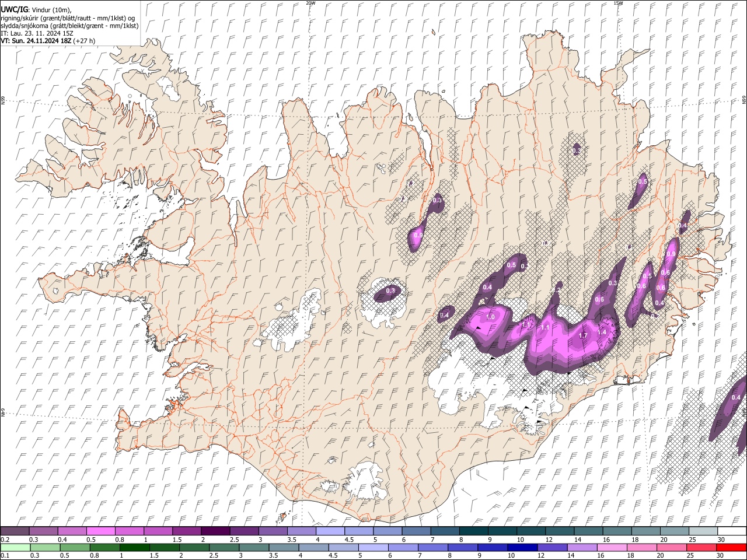Click the 1.7 snowfall value on the map

[x=582, y=335]
